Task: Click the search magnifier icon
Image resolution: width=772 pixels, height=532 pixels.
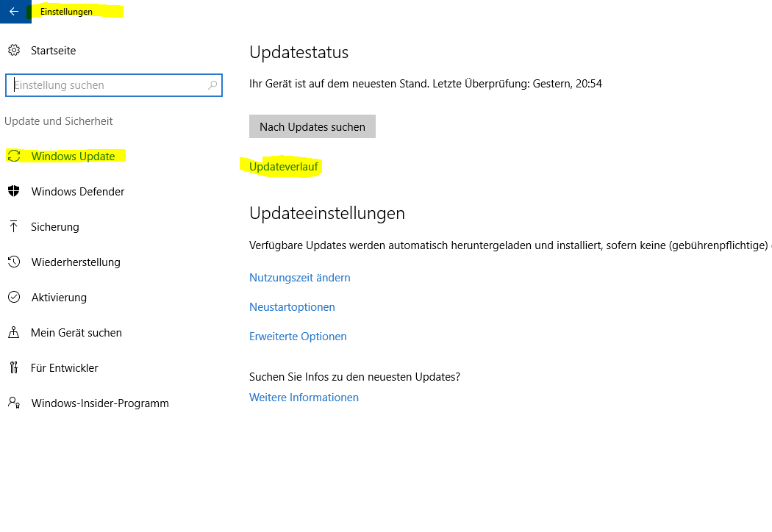Action: 212,85
